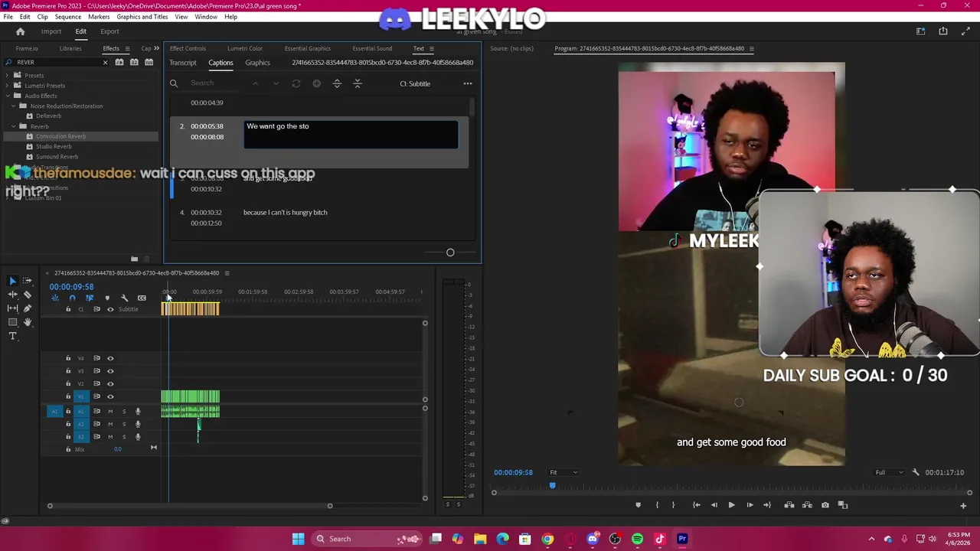This screenshot has height=551, width=980.
Task: Open the Text panel menu
Action: 431,48
